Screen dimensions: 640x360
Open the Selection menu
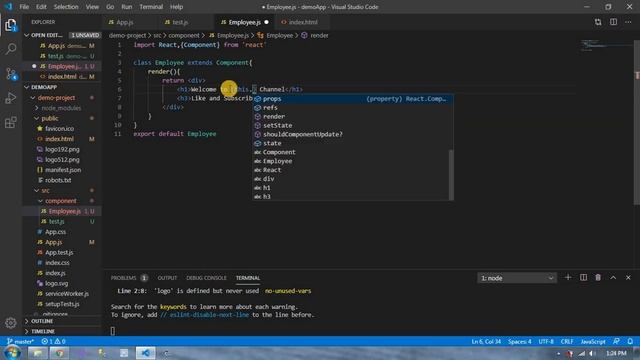point(66,7)
